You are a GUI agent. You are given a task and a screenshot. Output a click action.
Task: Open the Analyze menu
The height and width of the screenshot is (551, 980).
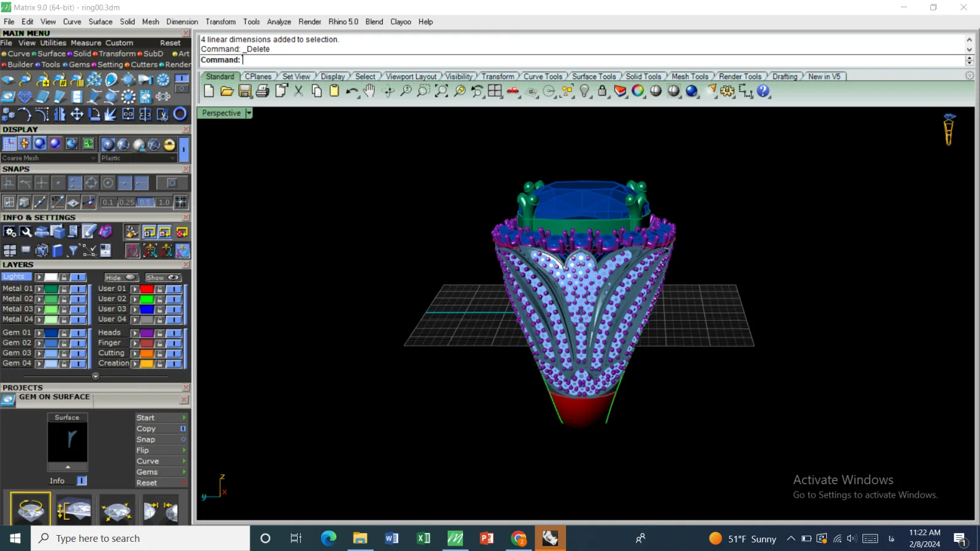click(x=279, y=21)
